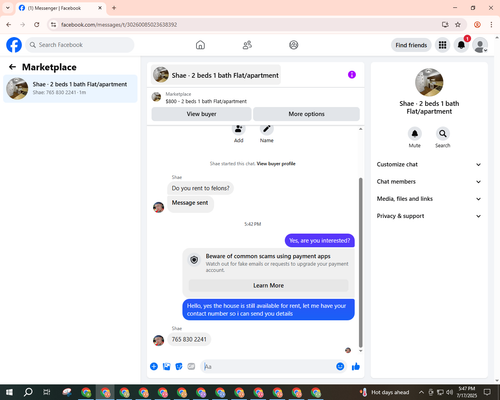Open conversation information purple icon
The height and width of the screenshot is (400, 500).
coord(352,75)
